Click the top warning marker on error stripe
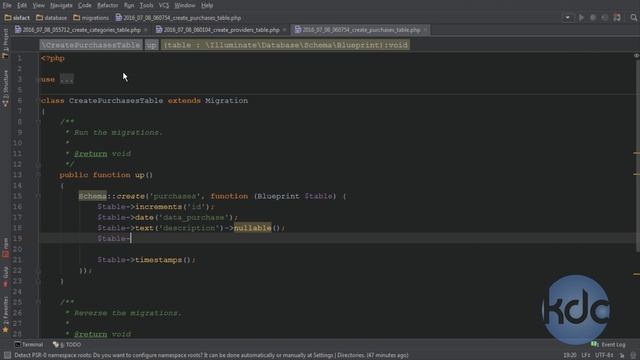The image size is (640, 360). (636, 153)
